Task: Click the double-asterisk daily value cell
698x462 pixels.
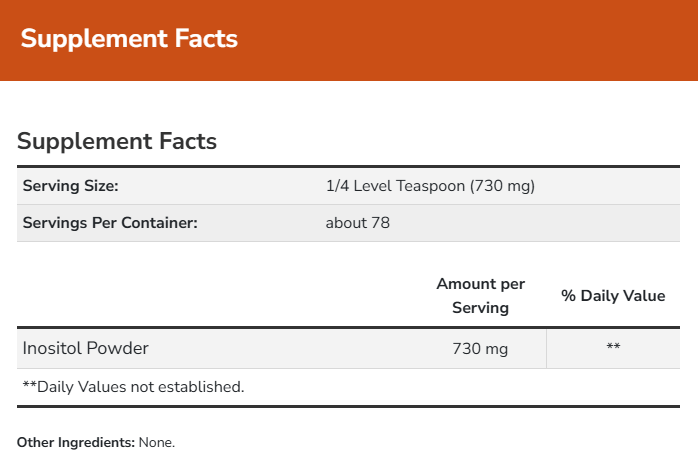Action: point(613,348)
